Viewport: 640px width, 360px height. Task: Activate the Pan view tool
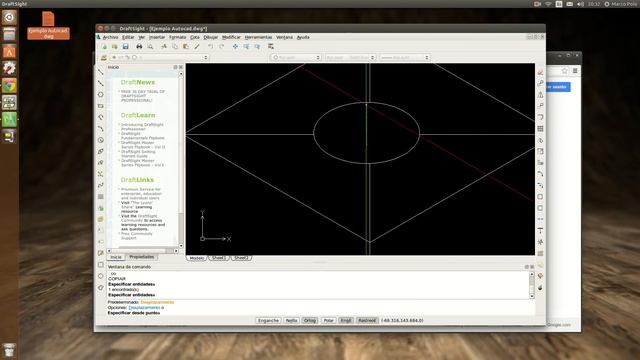pyautogui.click(x=235, y=47)
